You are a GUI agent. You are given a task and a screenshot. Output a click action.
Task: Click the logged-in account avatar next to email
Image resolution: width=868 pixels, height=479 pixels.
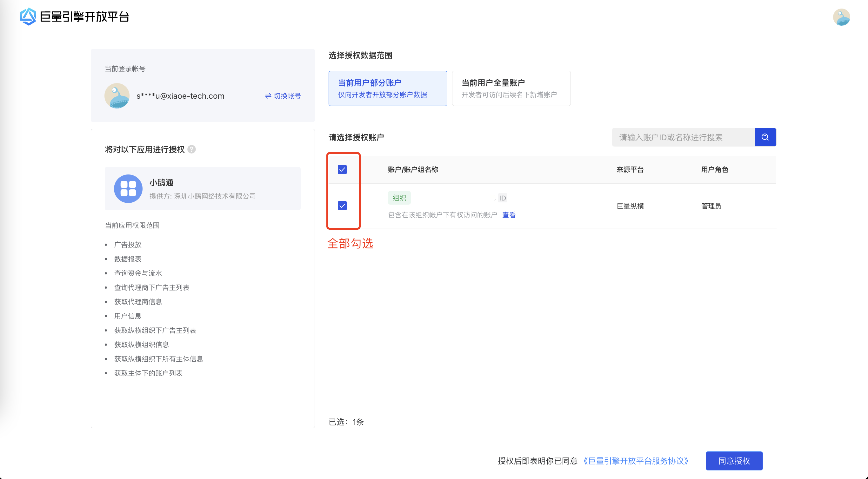(117, 96)
